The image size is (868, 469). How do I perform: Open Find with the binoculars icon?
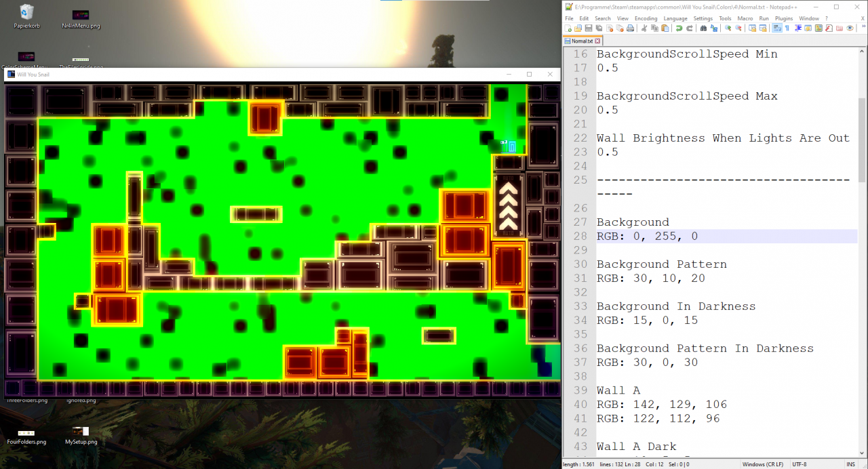[x=703, y=28]
